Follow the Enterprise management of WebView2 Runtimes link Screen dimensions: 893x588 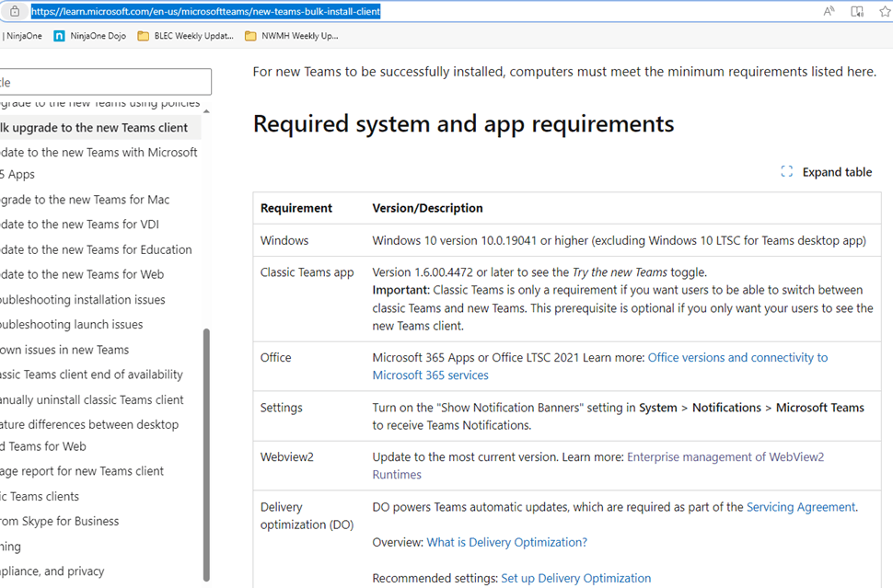pyautogui.click(x=725, y=456)
